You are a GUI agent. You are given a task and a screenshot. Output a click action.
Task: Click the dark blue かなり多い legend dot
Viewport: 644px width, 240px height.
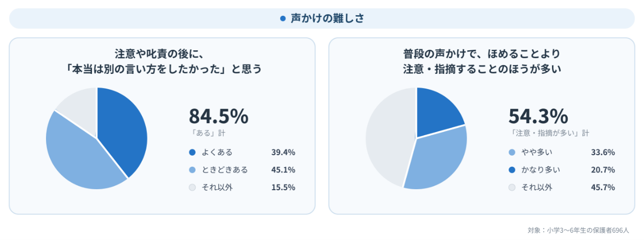pos(512,170)
